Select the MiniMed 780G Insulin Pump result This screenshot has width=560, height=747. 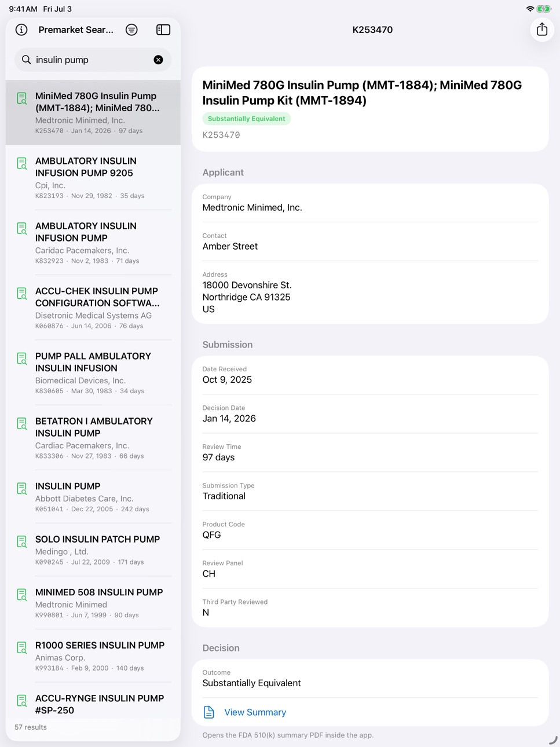[93, 112]
